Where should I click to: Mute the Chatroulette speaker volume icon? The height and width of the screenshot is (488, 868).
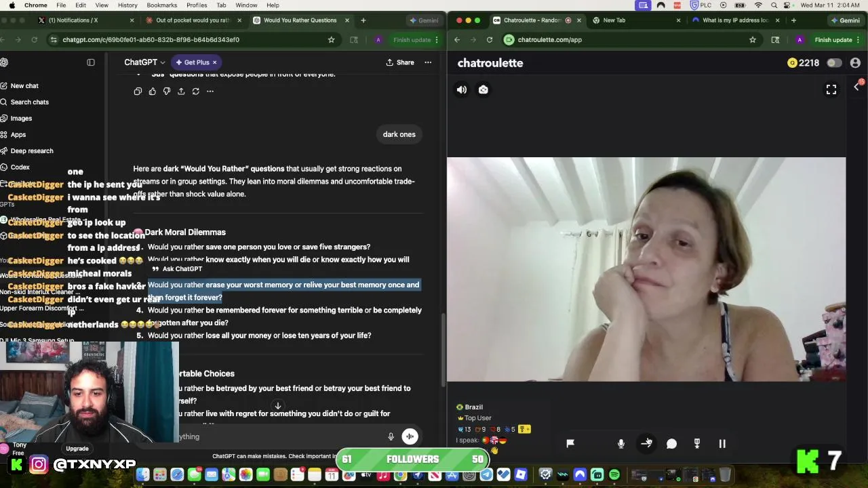[462, 89]
